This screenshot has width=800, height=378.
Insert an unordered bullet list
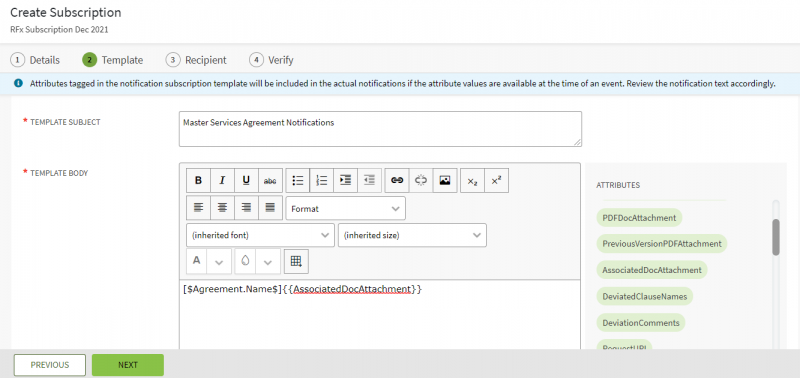(297, 180)
